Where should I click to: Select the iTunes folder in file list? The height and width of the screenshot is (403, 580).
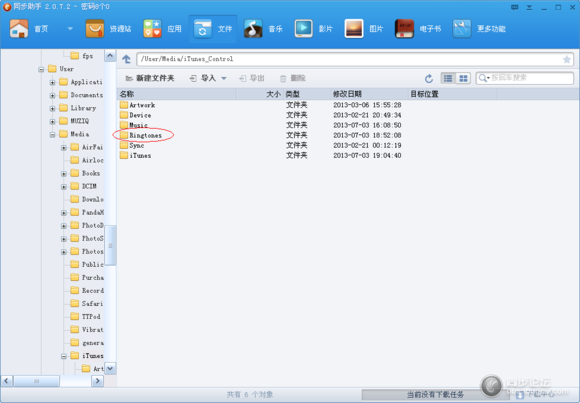135,155
